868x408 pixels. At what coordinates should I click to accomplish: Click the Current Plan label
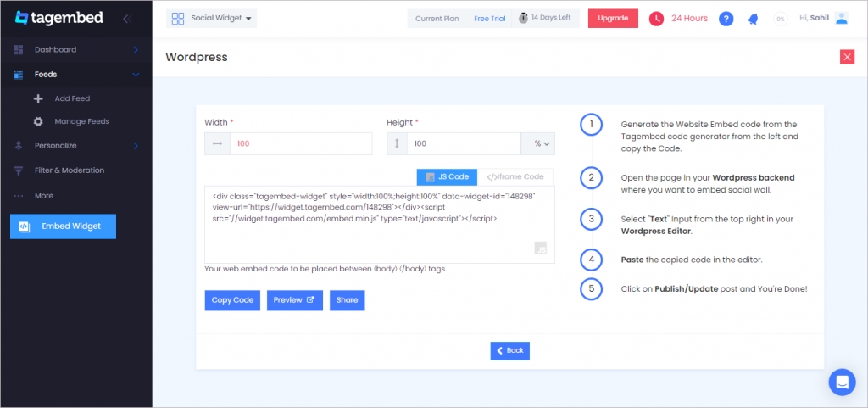pos(437,19)
